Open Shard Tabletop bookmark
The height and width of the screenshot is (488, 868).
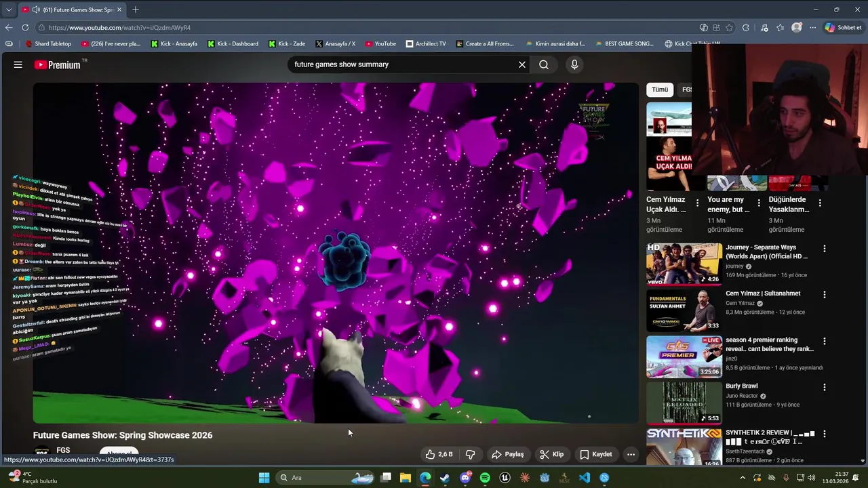(48, 43)
